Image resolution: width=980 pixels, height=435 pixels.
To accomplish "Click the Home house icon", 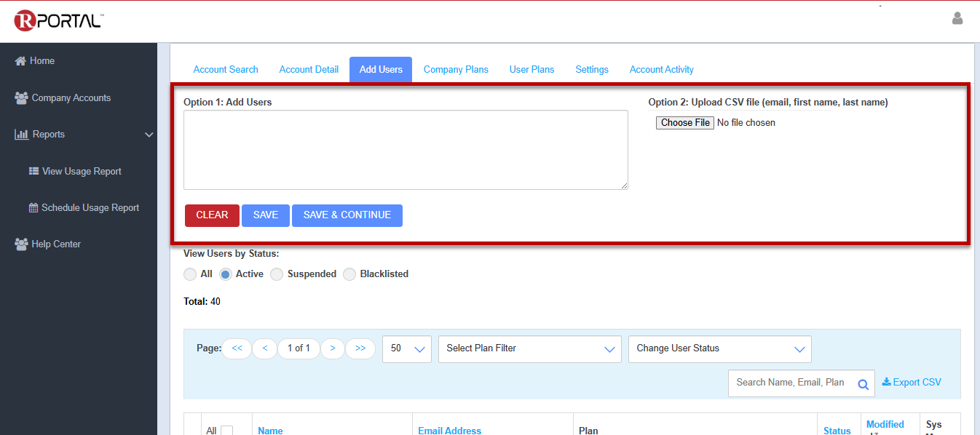I will (21, 61).
